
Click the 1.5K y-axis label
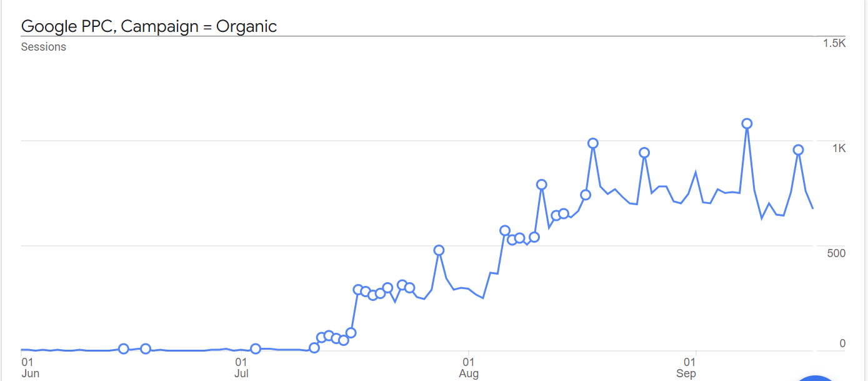point(834,43)
